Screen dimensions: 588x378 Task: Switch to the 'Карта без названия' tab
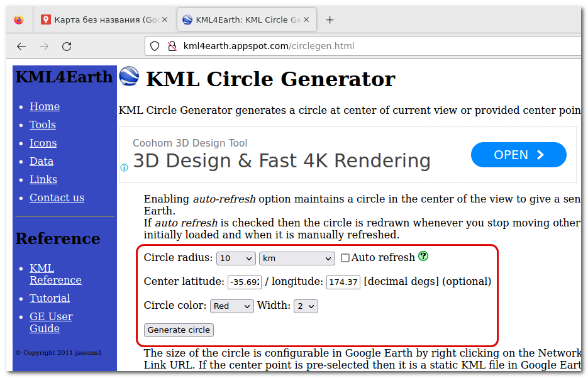tap(104, 19)
